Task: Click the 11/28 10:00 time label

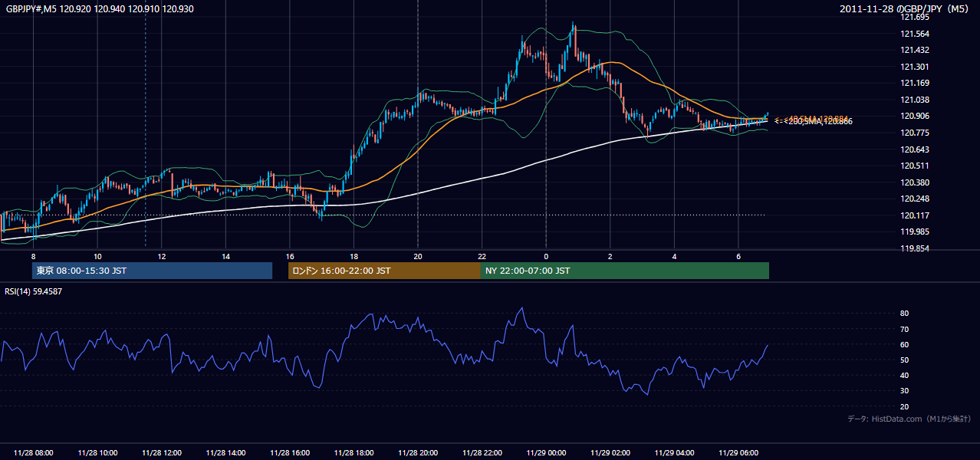Action: coord(97,453)
